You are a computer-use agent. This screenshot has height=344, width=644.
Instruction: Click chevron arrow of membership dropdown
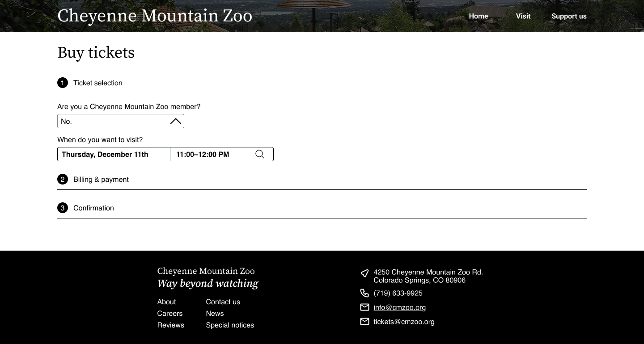click(176, 121)
